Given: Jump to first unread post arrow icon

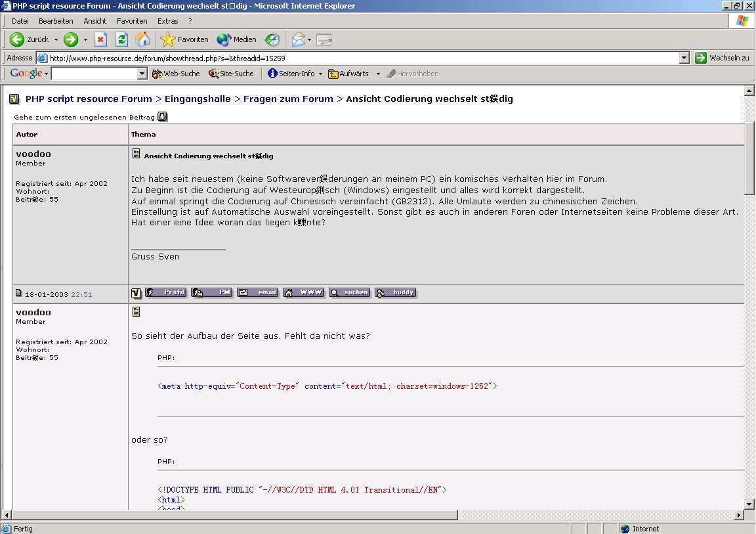Looking at the screenshot, I should (x=162, y=117).
